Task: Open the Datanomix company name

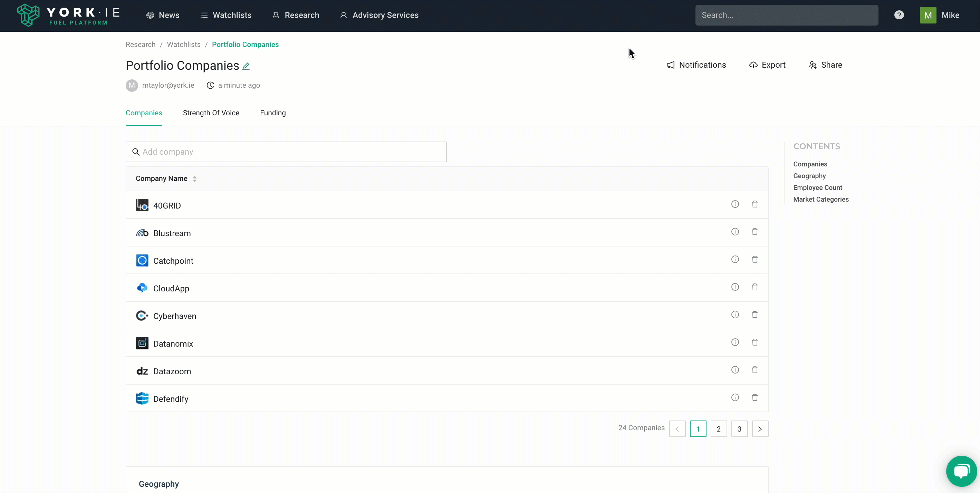Action: click(173, 344)
